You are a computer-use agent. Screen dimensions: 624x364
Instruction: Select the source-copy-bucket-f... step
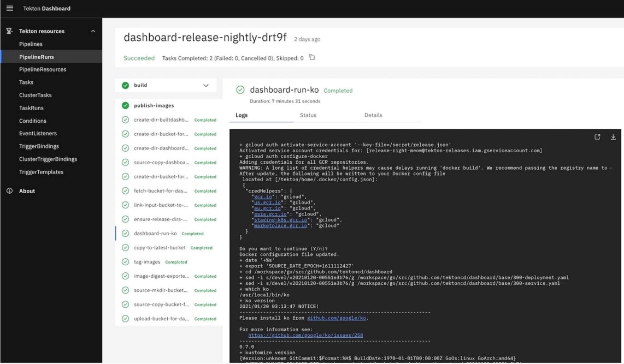[x=169, y=305]
